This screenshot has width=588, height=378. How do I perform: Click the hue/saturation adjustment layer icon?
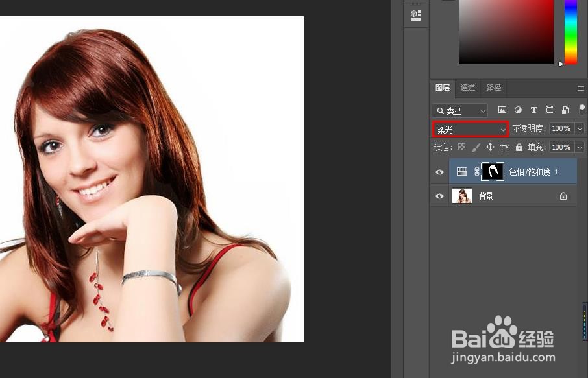click(461, 172)
